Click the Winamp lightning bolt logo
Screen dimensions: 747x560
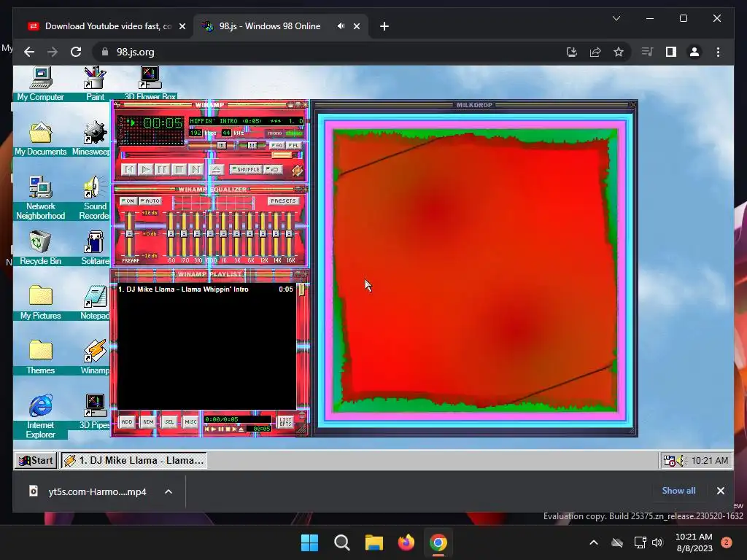click(x=298, y=170)
